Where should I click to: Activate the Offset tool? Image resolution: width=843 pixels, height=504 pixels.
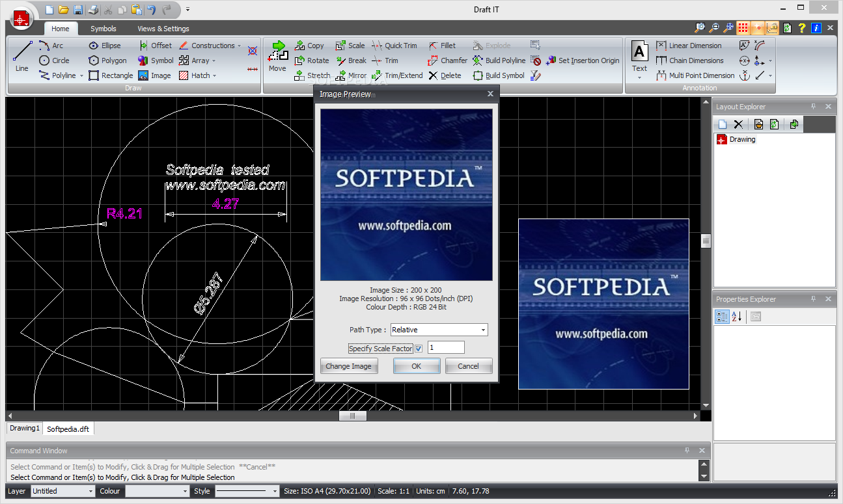pyautogui.click(x=155, y=46)
